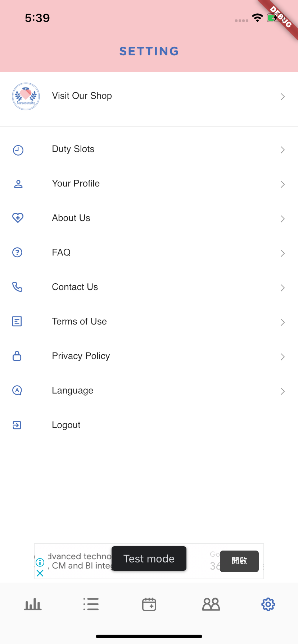Click the 開啟 button on the ad
The height and width of the screenshot is (644, 298).
point(239,561)
